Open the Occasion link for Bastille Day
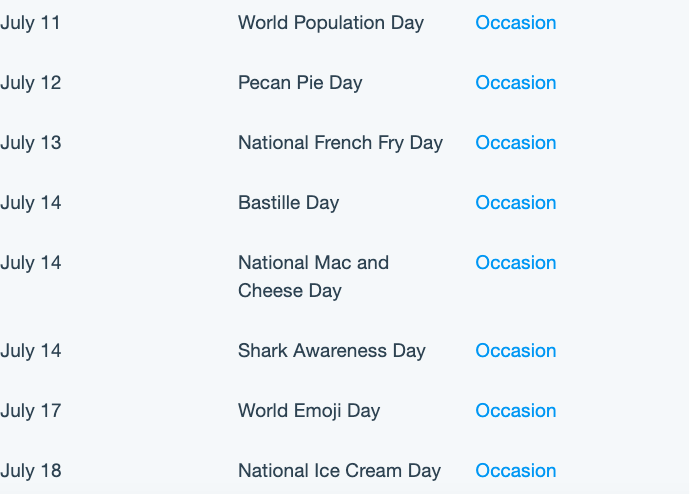 click(516, 202)
